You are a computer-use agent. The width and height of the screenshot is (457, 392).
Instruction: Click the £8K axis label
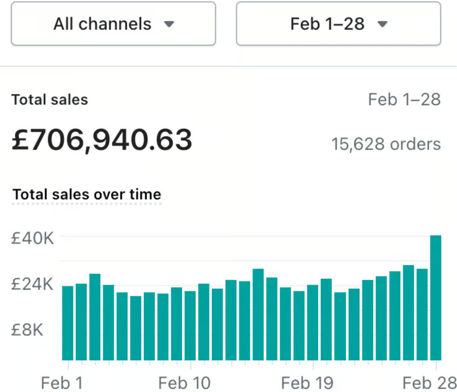click(27, 330)
